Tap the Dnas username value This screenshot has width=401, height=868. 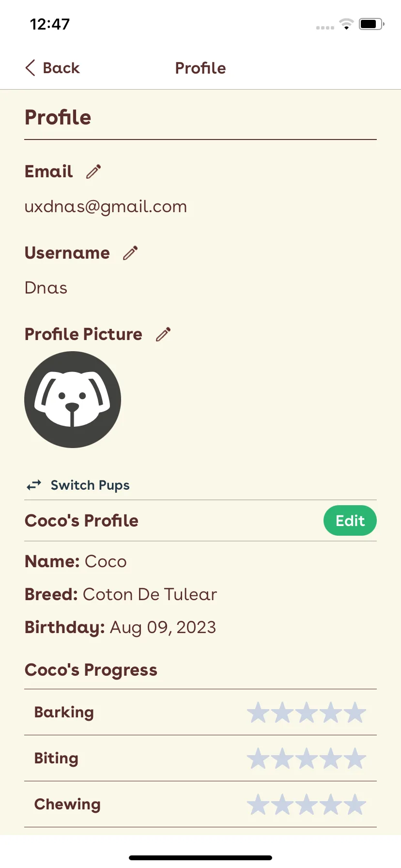46,288
